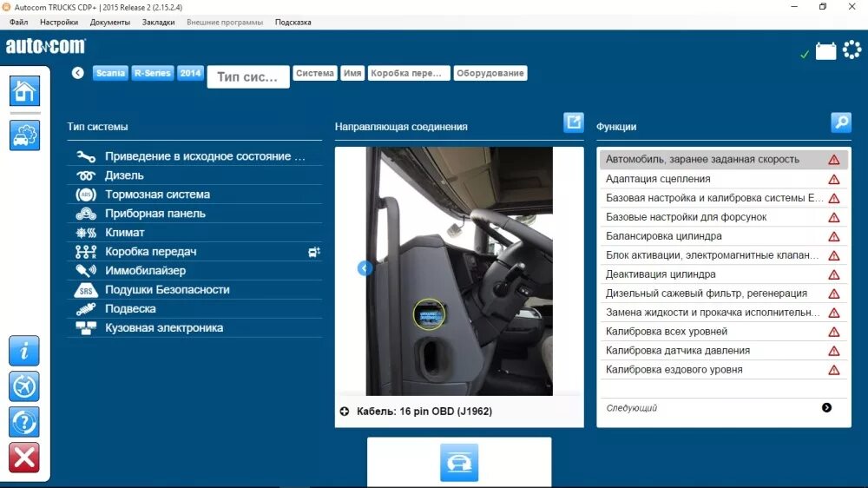Viewport: 868px width, 488px height.
Task: Click the ABS brake system icon
Action: point(86,195)
